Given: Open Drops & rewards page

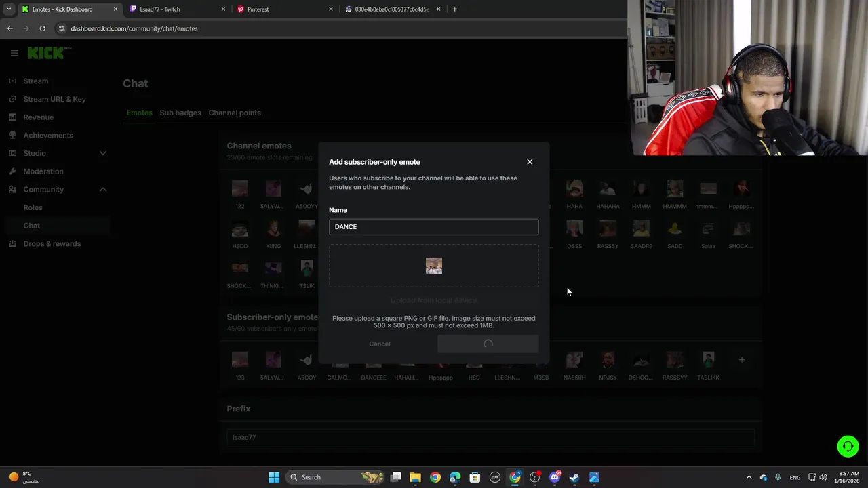Looking at the screenshot, I should 52,244.
